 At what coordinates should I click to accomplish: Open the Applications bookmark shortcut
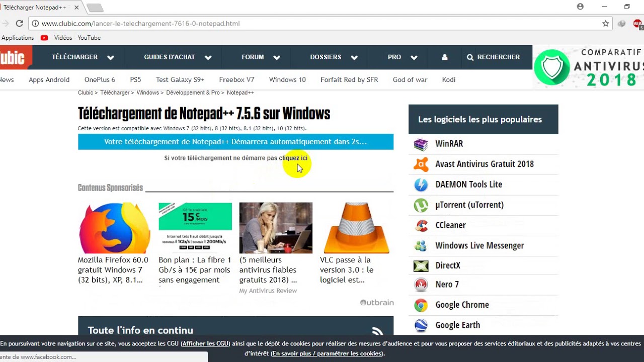point(18,38)
